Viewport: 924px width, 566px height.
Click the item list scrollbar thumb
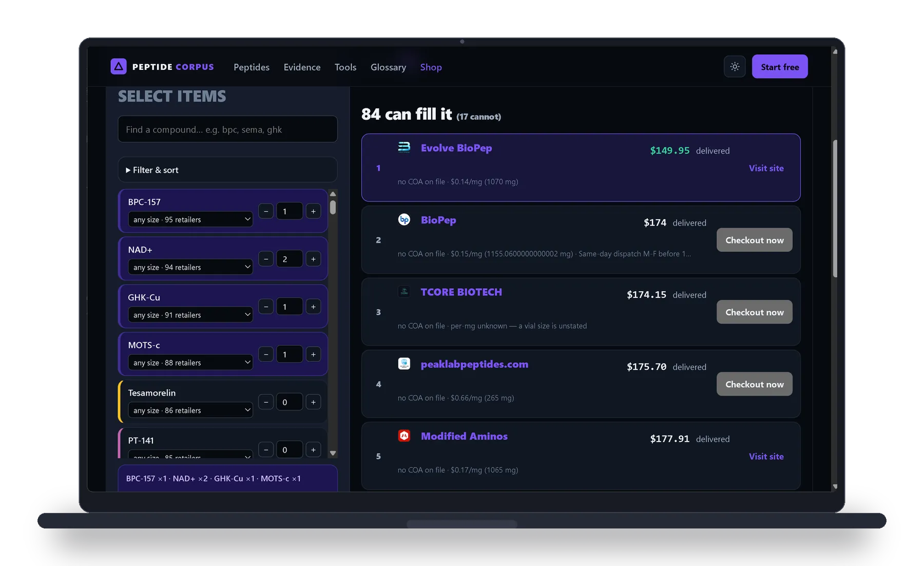(333, 207)
